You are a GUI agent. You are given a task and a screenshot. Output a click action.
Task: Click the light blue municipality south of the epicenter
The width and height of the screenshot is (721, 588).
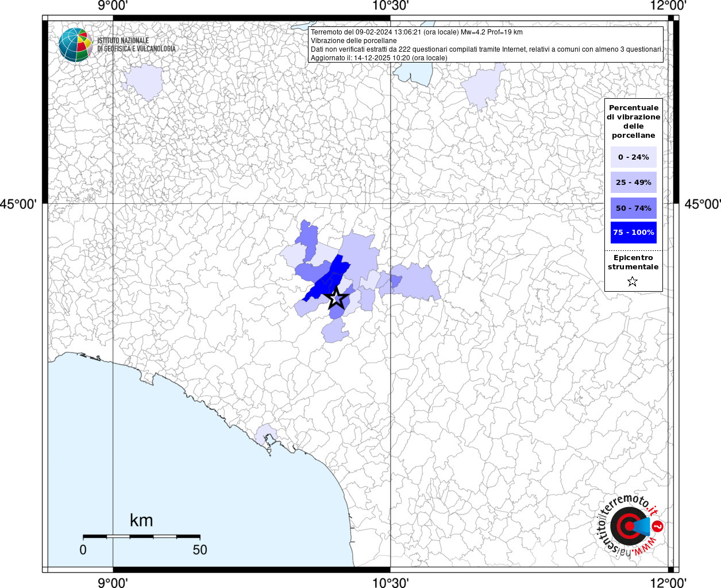point(333,331)
